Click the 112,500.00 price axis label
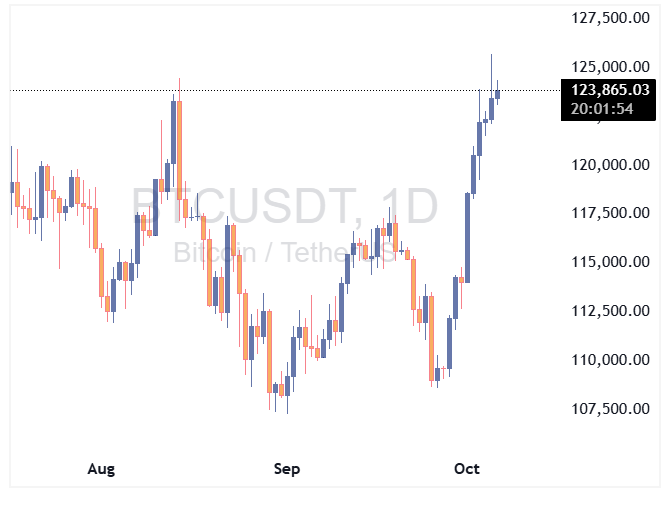 (x=610, y=311)
